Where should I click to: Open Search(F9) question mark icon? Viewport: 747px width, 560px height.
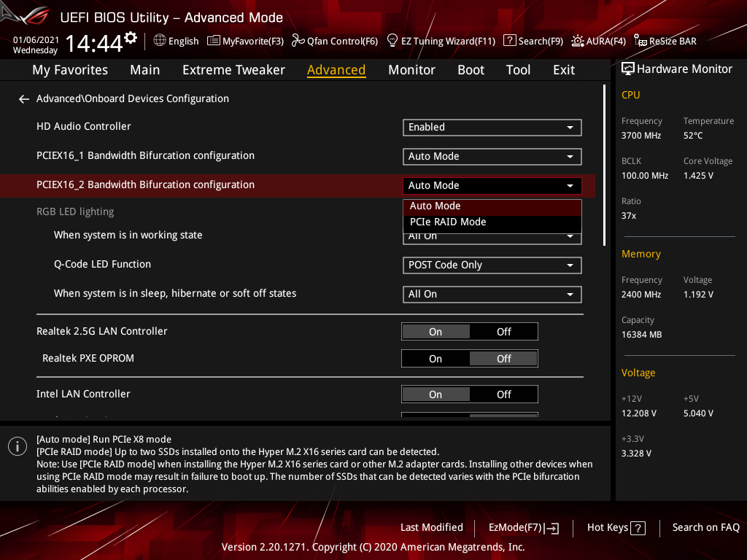tap(509, 41)
